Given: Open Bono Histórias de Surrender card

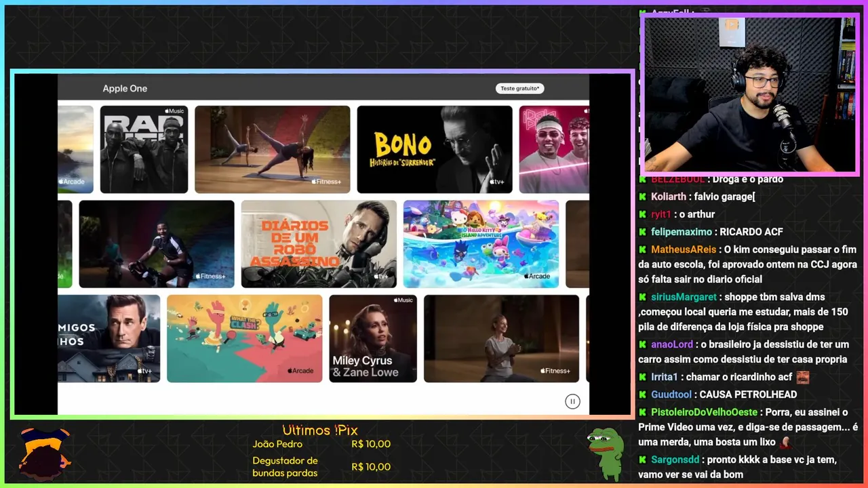Looking at the screenshot, I should (435, 149).
